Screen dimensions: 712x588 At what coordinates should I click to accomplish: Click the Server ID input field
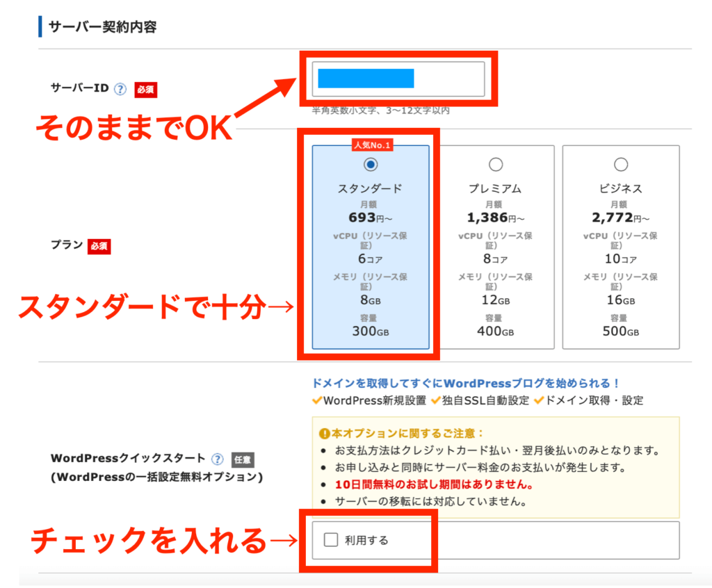[x=398, y=79]
